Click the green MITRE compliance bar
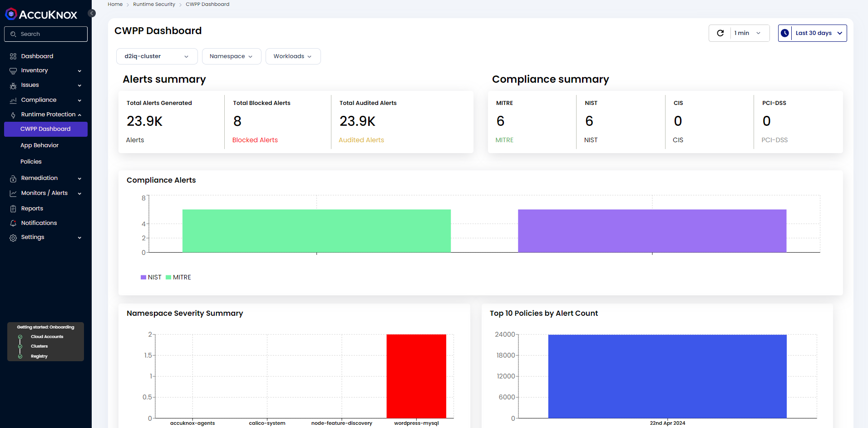The width and height of the screenshot is (868, 428). [316, 231]
